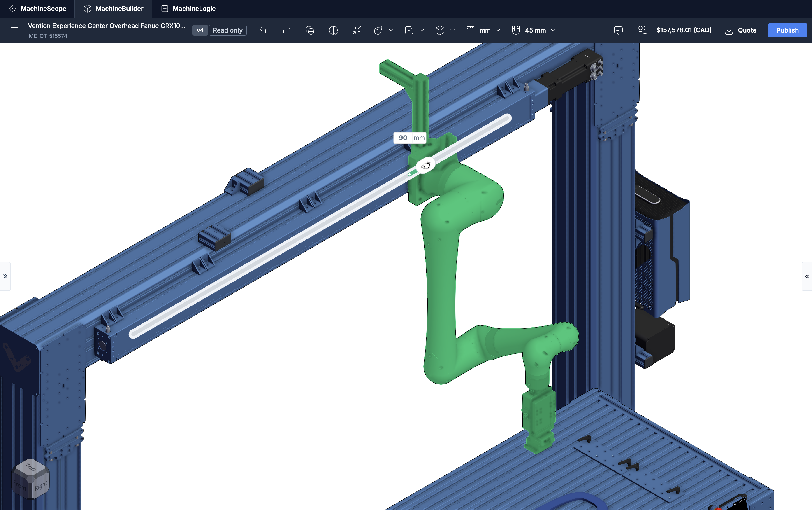Click the Read only badge
Screen dimensions: 812x510
(228, 30)
